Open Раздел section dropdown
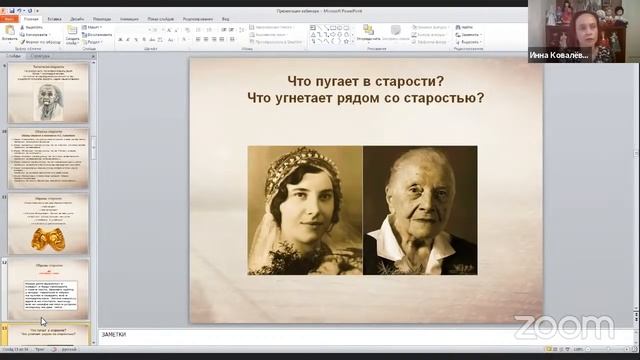 [x=93, y=42]
